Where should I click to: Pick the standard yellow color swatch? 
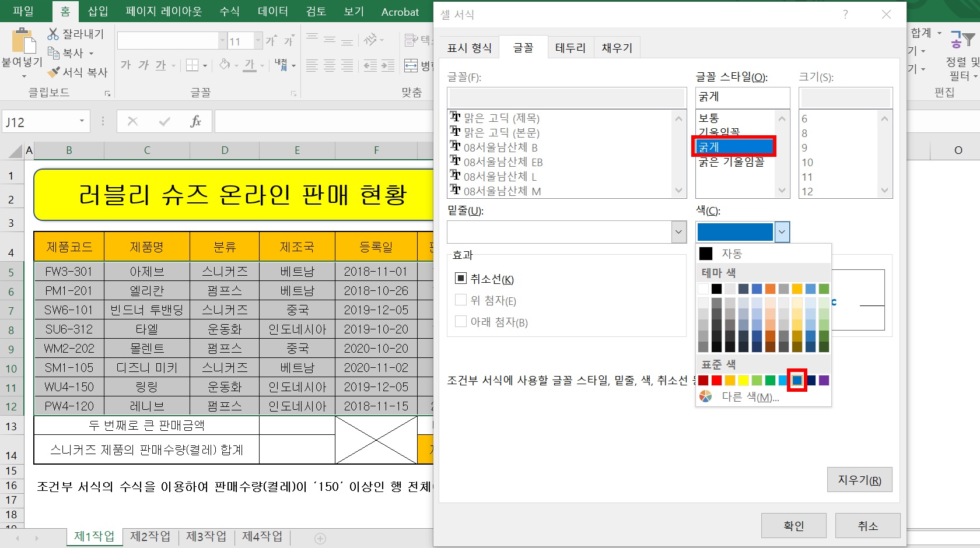[743, 380]
